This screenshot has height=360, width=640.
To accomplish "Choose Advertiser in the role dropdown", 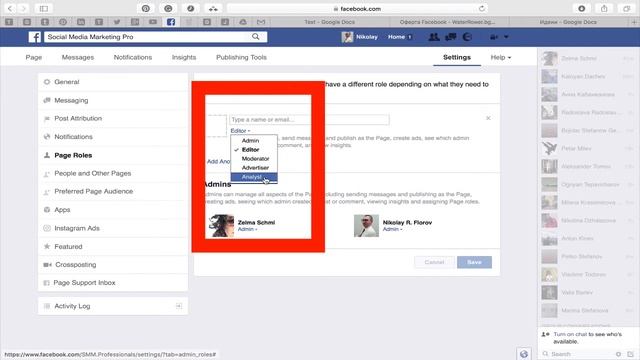I will (254, 168).
